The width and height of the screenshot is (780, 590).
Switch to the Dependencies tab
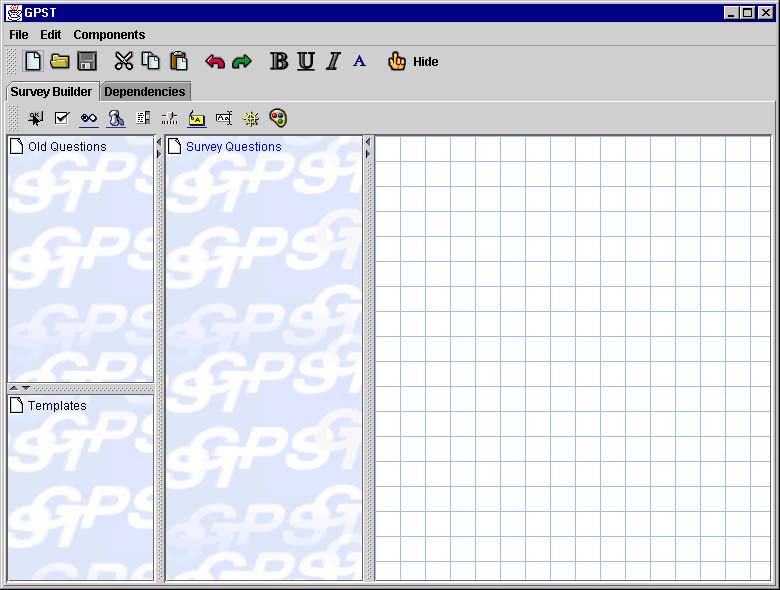pyautogui.click(x=145, y=92)
